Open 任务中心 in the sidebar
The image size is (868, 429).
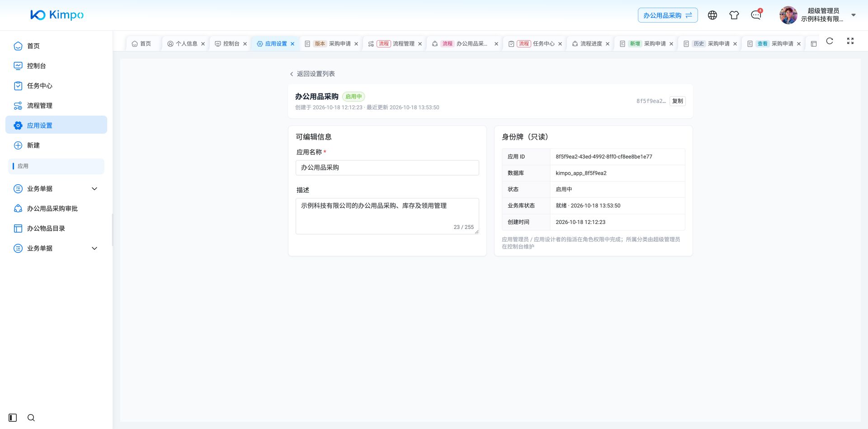[56, 86]
